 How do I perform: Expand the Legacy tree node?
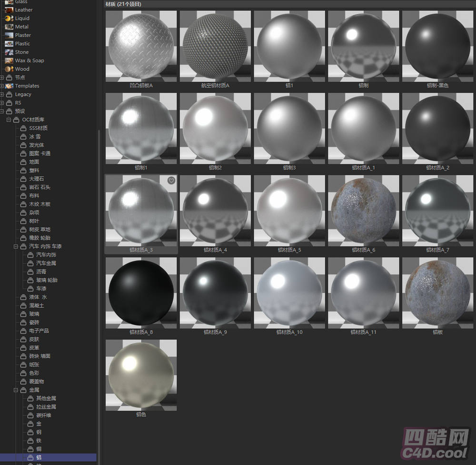coord(2,94)
